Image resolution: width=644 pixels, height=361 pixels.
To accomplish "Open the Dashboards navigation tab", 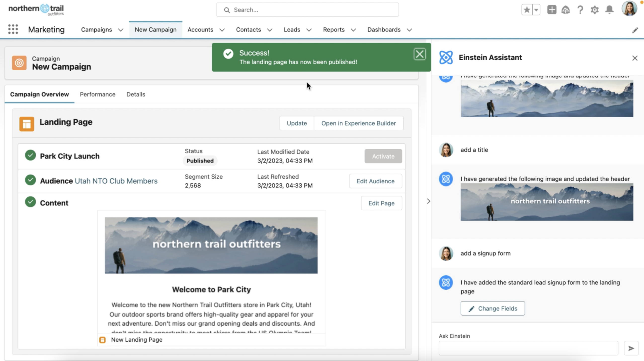I will pyautogui.click(x=384, y=30).
